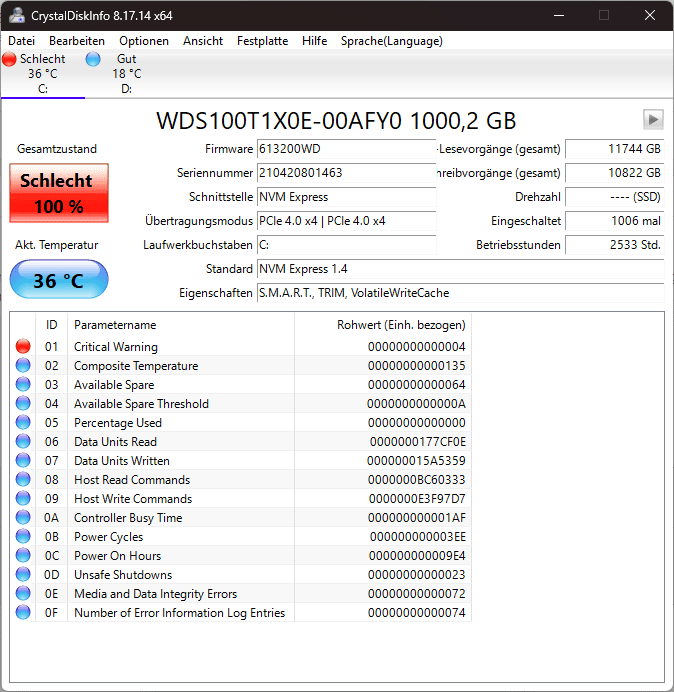Screen dimensions: 674x692
Task: Click the Laufwerkbuchstaben field C:
Action: tap(346, 245)
